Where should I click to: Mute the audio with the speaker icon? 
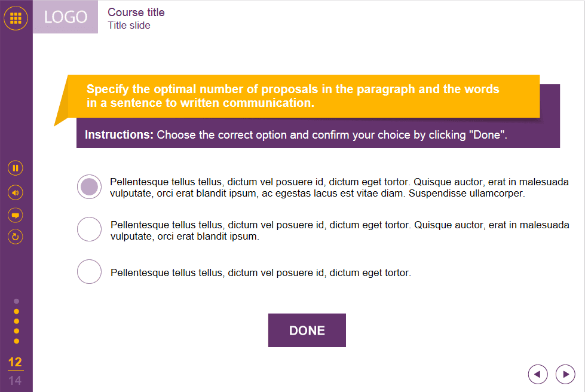pyautogui.click(x=16, y=192)
